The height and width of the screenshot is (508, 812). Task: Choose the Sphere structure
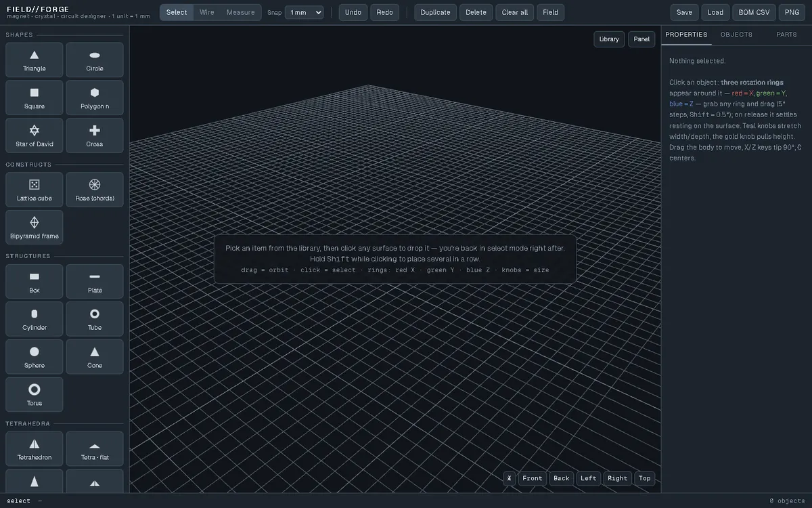click(35, 357)
